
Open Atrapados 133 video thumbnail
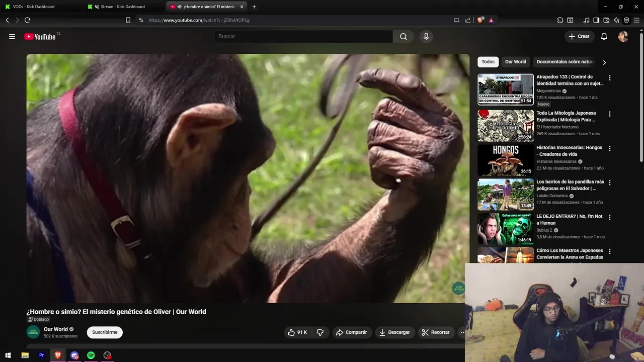tap(506, 89)
